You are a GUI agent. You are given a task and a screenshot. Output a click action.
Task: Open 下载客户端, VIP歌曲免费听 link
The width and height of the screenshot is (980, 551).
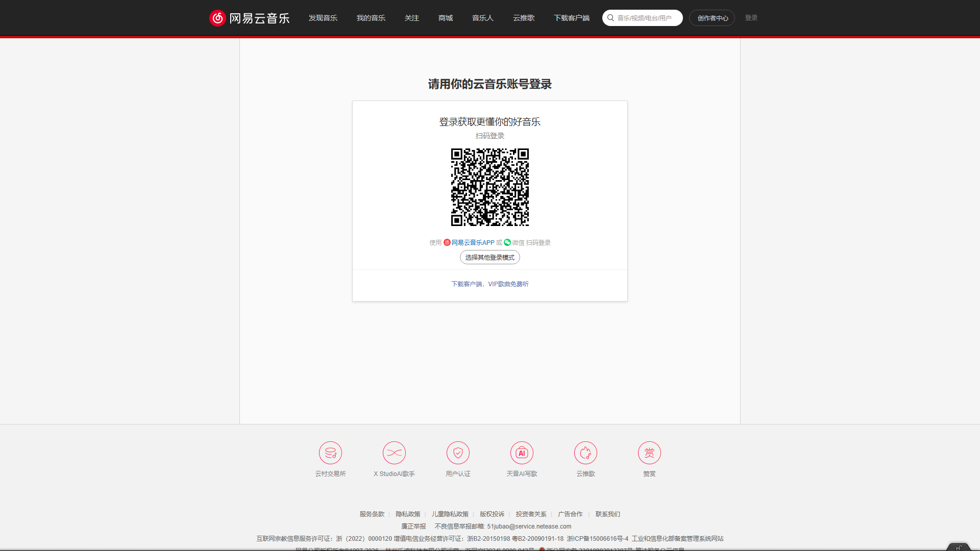pos(490,284)
